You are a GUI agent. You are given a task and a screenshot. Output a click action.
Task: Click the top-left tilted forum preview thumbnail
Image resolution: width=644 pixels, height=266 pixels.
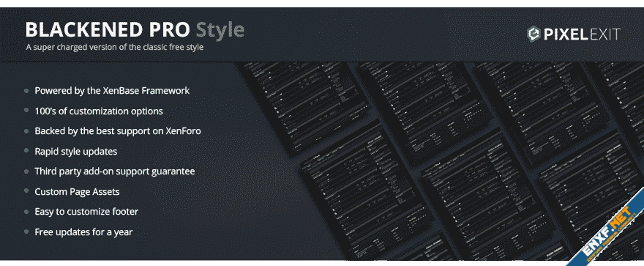coord(304,108)
